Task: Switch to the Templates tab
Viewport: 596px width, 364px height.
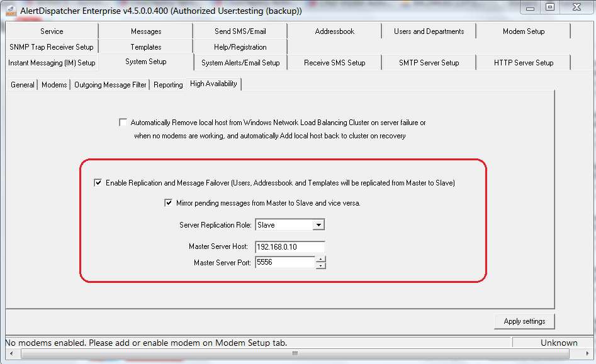Action: point(146,47)
